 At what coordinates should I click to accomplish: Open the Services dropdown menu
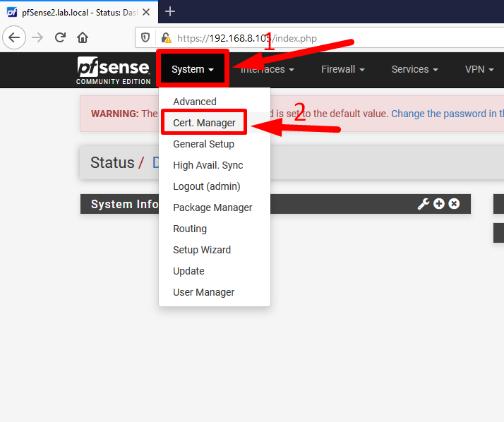pyautogui.click(x=414, y=69)
